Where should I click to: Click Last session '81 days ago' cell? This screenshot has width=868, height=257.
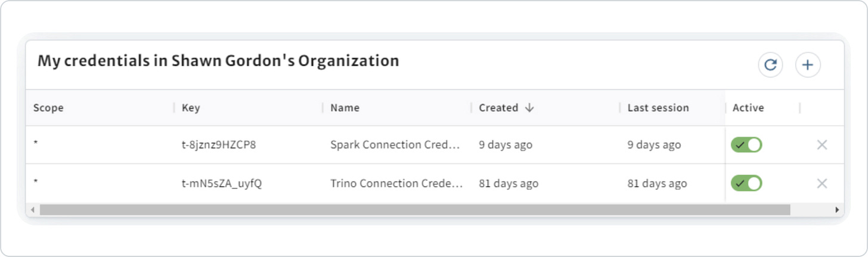tap(657, 183)
